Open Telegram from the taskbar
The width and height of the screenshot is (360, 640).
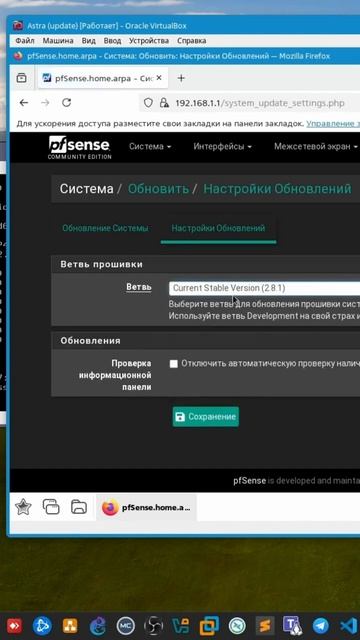pyautogui.click(x=320, y=626)
